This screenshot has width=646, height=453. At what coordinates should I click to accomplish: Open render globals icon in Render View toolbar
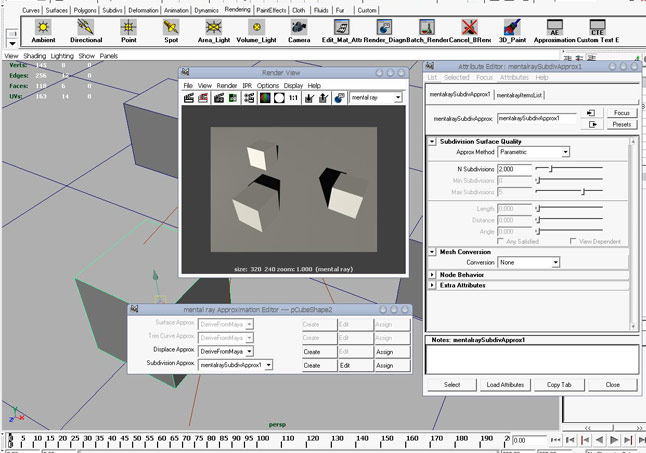[249, 98]
